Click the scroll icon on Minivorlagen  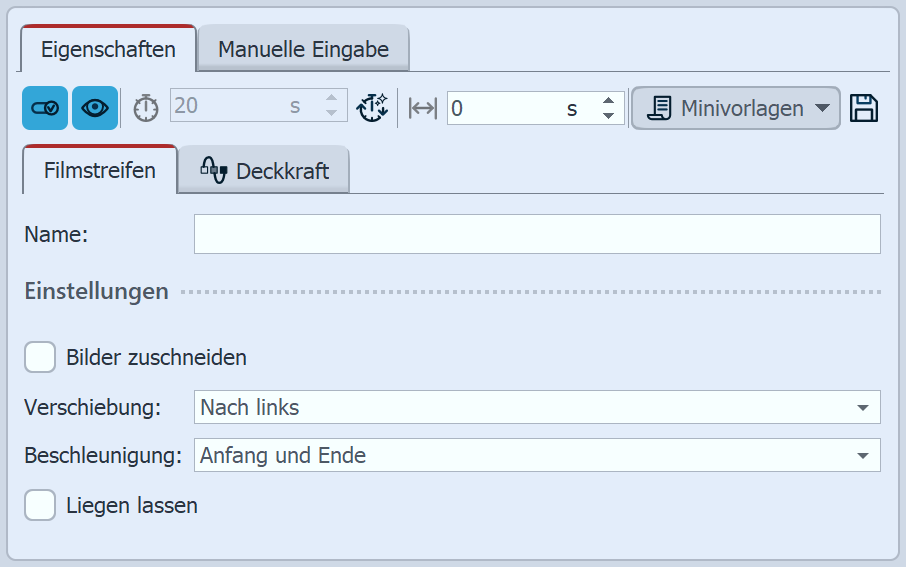[x=660, y=108]
